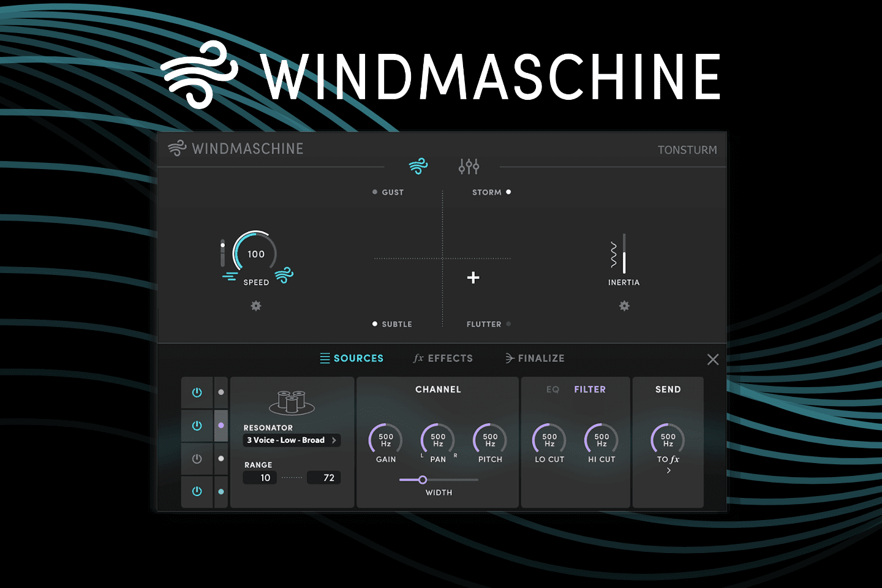Expand the Resonator selector chevron
Screen dimensions: 882x588
point(334,440)
